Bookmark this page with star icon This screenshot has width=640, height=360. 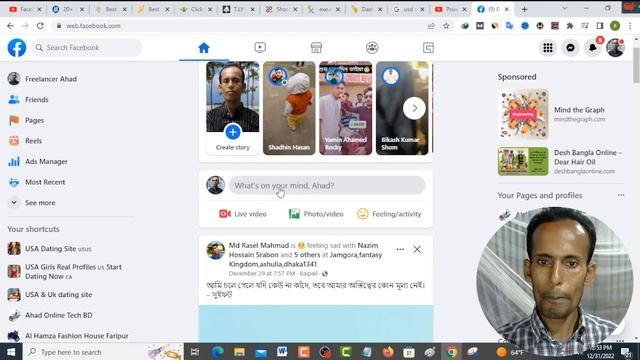click(x=446, y=26)
